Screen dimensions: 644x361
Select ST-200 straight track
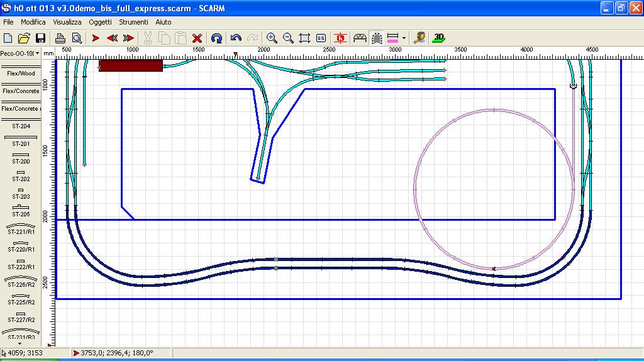[x=21, y=158]
